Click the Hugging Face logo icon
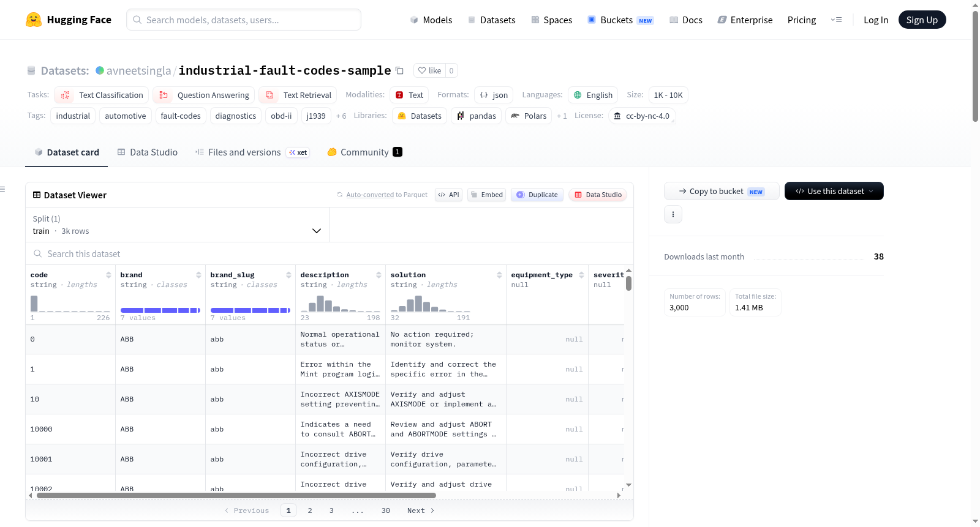980x527 pixels. pyautogui.click(x=34, y=20)
